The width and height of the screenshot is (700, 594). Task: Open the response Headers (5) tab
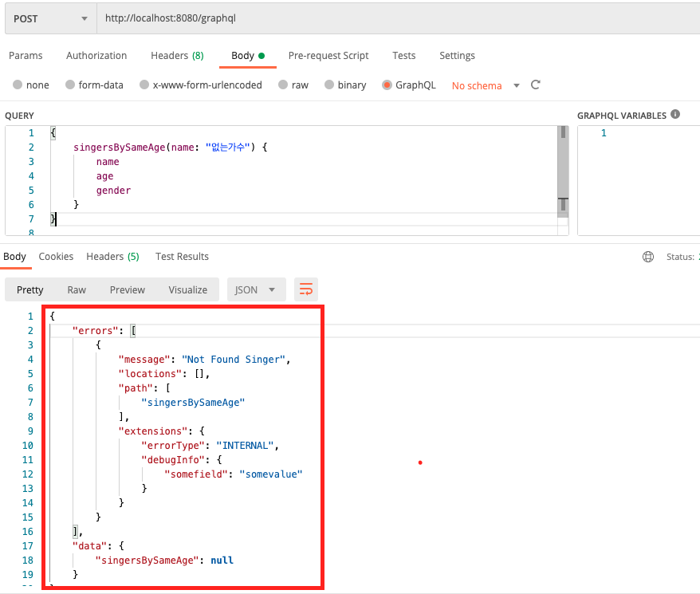pyautogui.click(x=112, y=257)
